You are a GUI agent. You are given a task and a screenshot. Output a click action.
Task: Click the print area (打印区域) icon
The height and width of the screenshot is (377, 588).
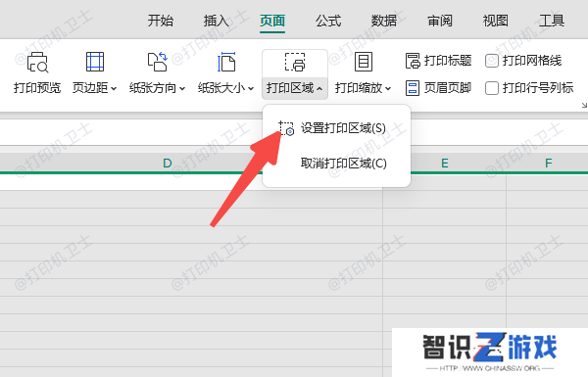tap(295, 62)
